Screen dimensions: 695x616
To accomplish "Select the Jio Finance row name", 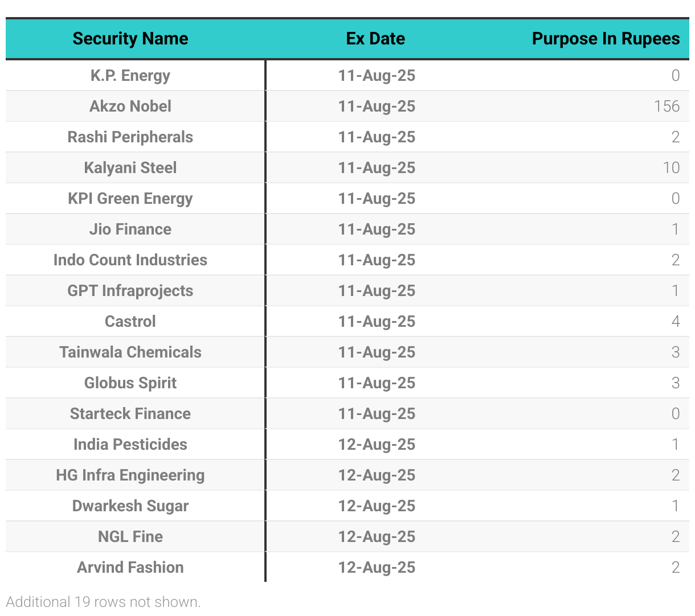I will [x=130, y=229].
